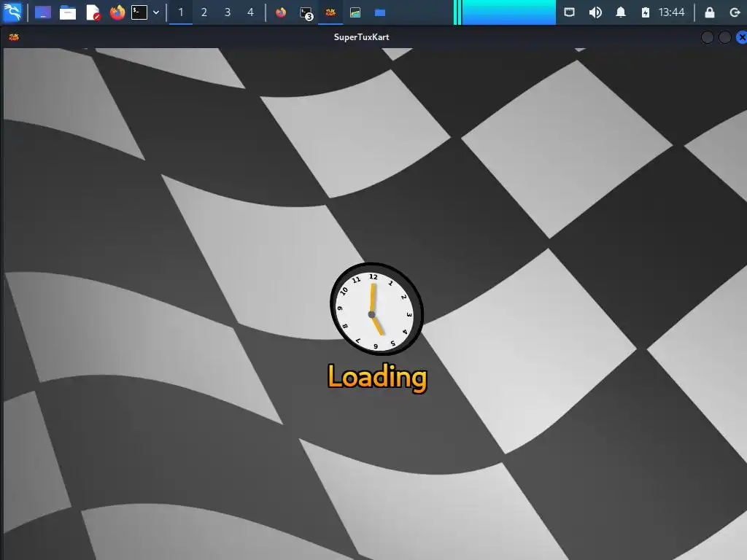Image resolution: width=747 pixels, height=560 pixels.
Task: Maximize the SuperTuxKart window
Action: coord(724,37)
